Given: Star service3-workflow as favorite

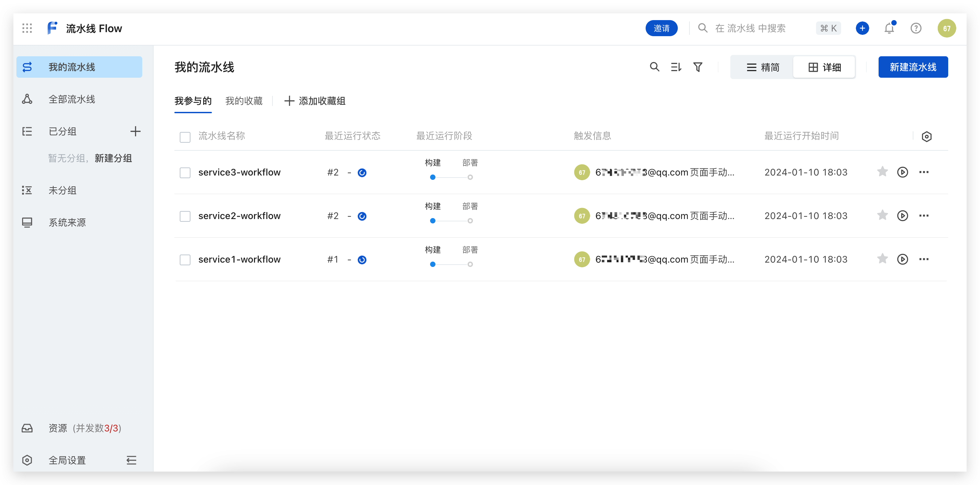Looking at the screenshot, I should point(882,172).
